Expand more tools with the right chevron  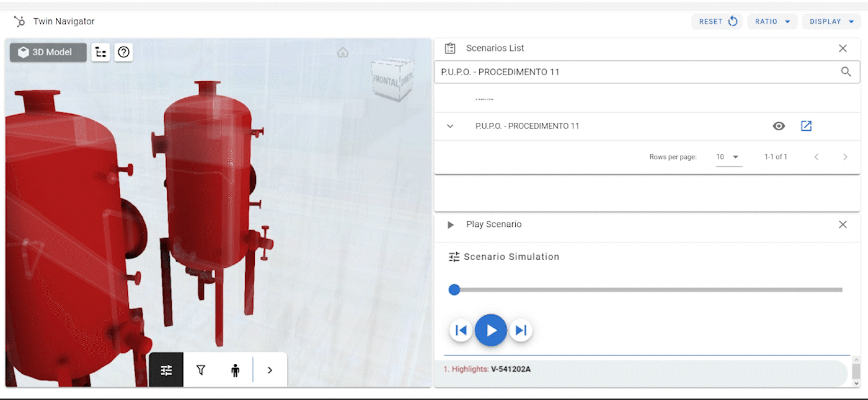[269, 370]
